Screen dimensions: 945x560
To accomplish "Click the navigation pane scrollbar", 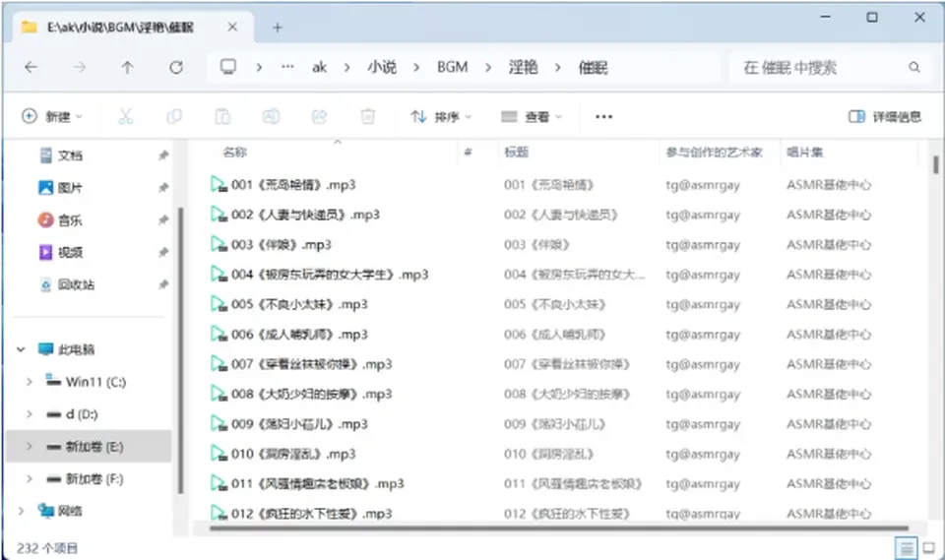I will click(179, 350).
